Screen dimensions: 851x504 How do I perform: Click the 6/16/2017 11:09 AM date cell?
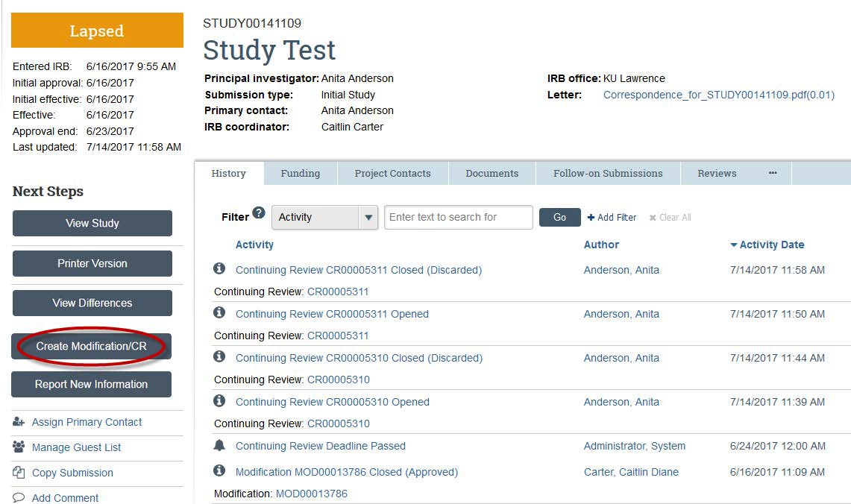[777, 471]
